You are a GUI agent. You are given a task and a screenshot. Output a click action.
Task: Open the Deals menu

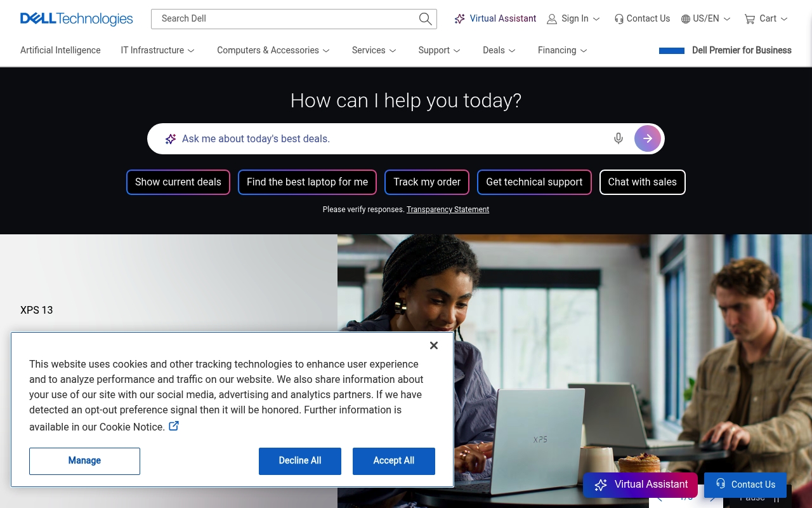[499, 50]
